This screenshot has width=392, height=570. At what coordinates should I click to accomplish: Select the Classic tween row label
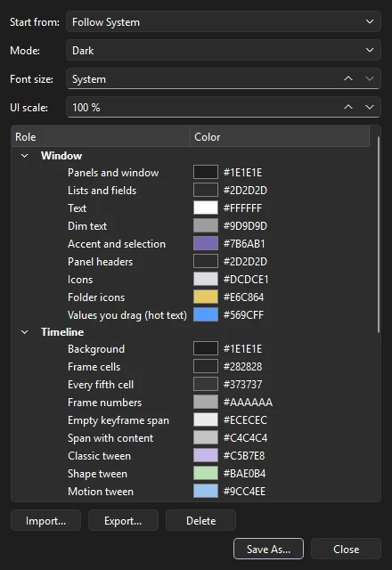click(99, 455)
